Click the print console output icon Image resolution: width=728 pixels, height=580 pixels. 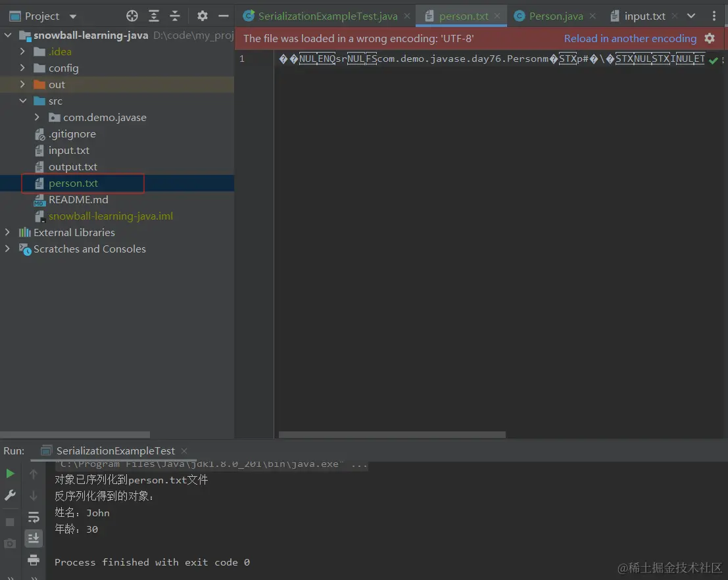[34, 560]
